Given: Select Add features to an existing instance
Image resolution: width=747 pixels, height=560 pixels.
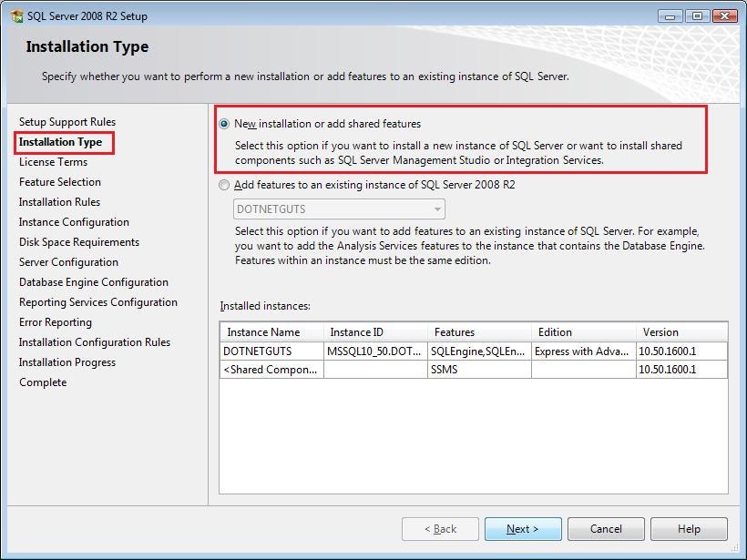Looking at the screenshot, I should [x=224, y=185].
